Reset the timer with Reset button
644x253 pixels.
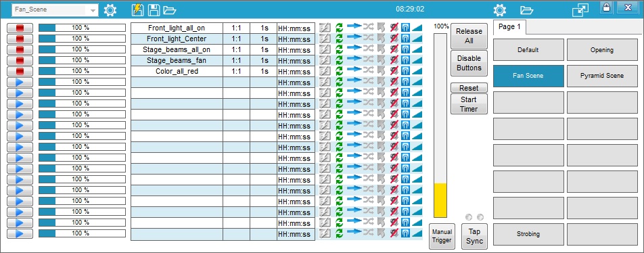point(469,88)
